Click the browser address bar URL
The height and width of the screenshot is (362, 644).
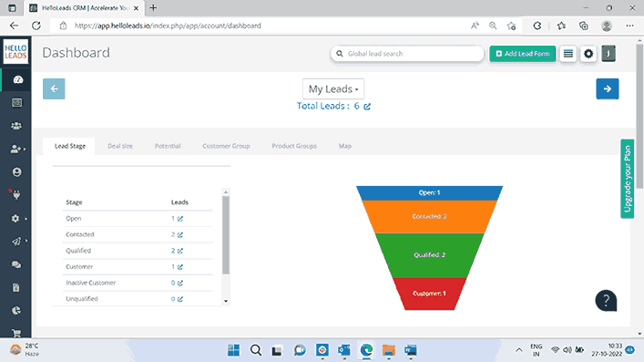pos(168,26)
